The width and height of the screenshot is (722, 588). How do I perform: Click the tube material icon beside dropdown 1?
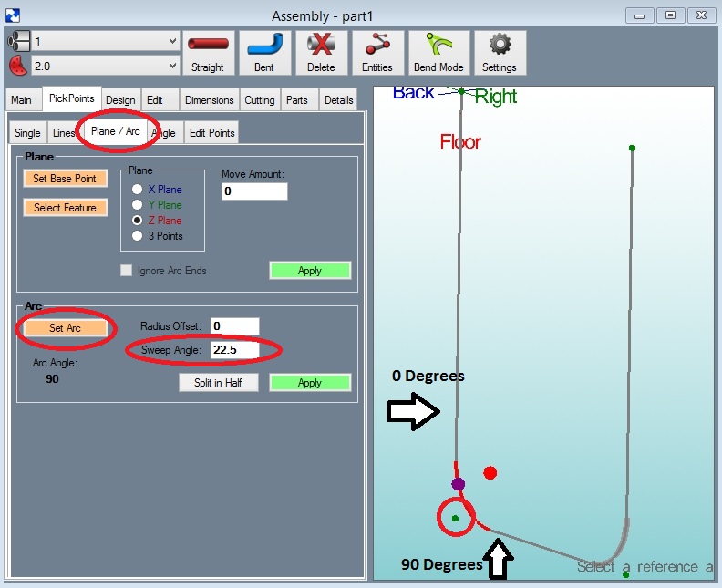18,41
